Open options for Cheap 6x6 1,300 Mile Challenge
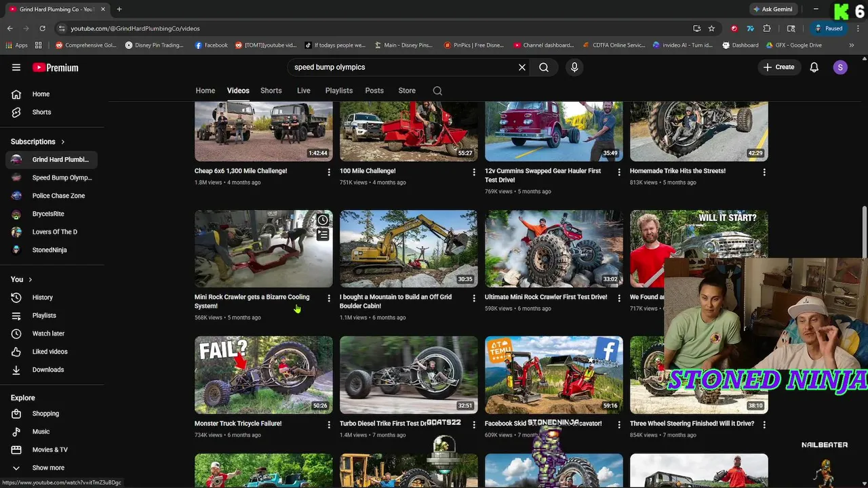 (x=329, y=172)
